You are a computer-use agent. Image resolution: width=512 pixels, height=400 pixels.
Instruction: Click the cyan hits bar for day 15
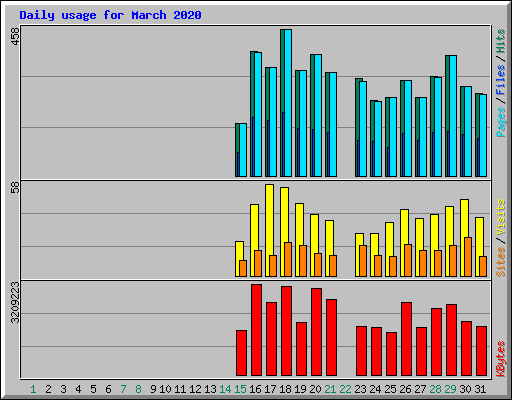coord(243,150)
